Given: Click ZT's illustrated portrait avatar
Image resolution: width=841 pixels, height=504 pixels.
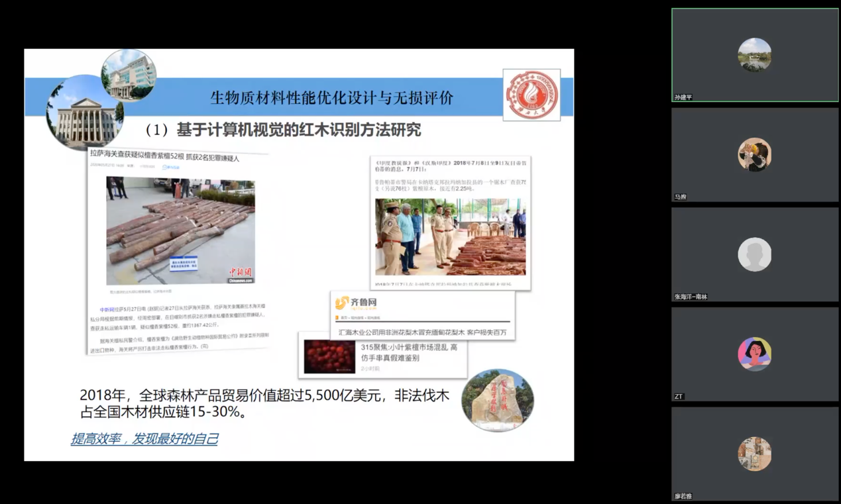Looking at the screenshot, I should [755, 354].
